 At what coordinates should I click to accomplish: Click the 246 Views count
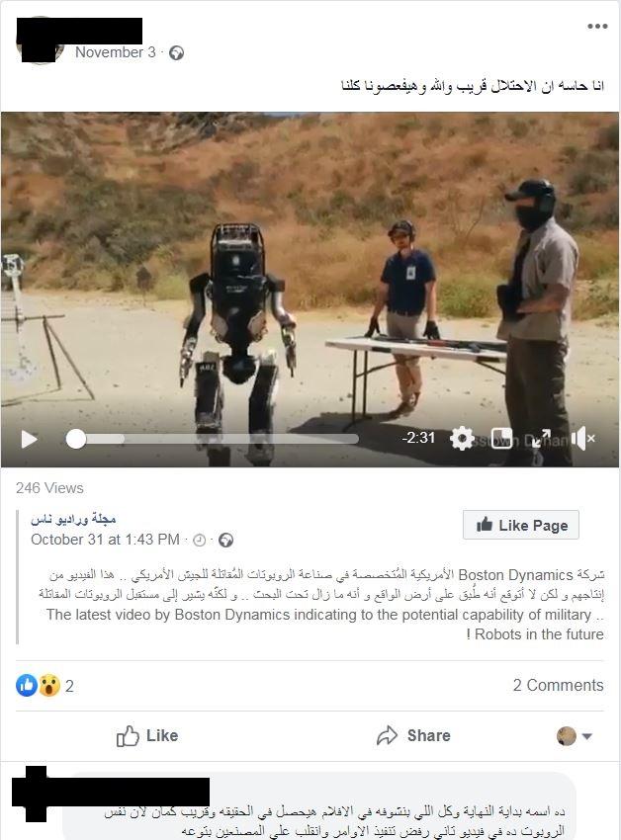(49, 488)
